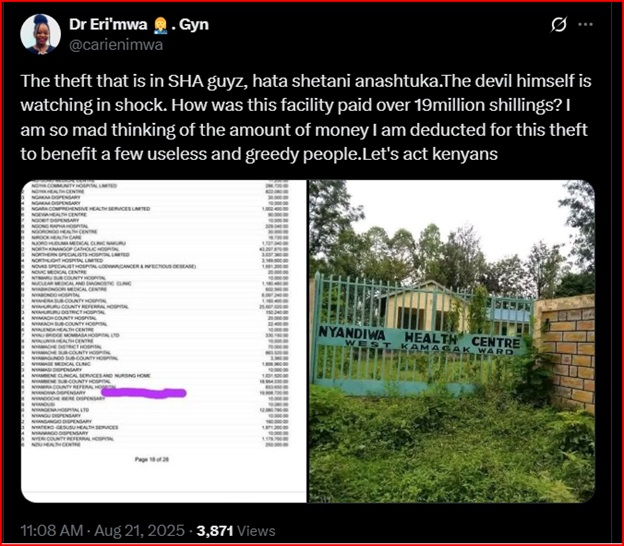
Task: Click the Aug 21, 2025 date
Action: click(140, 530)
